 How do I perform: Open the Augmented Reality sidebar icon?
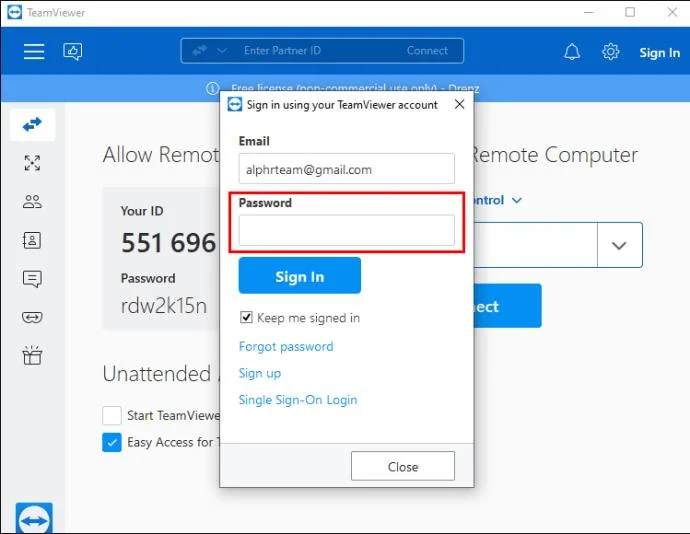point(32,317)
